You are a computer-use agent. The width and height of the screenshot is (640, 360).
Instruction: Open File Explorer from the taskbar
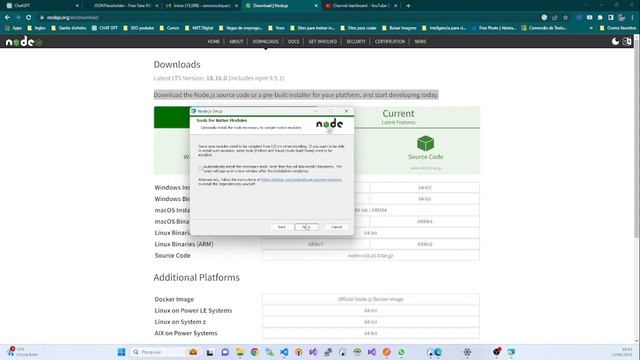(x=240, y=352)
